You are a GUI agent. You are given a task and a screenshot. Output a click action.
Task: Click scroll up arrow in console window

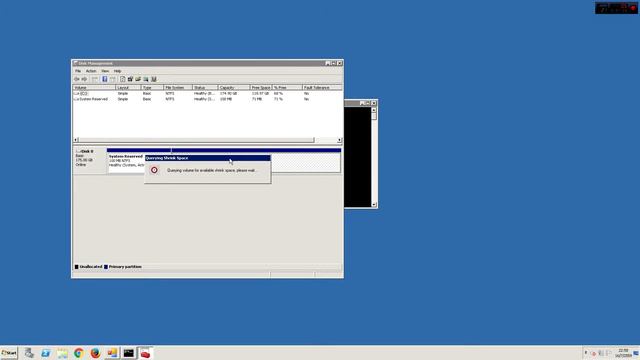point(374,110)
